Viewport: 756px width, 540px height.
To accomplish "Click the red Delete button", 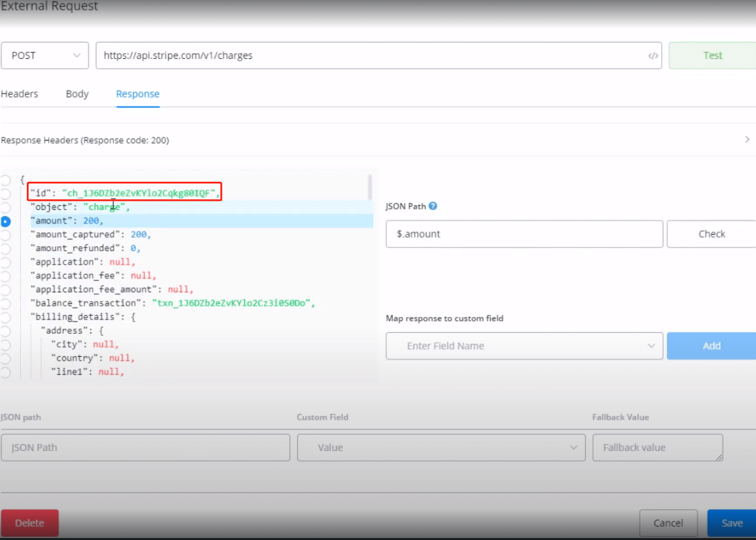I will pos(29,523).
